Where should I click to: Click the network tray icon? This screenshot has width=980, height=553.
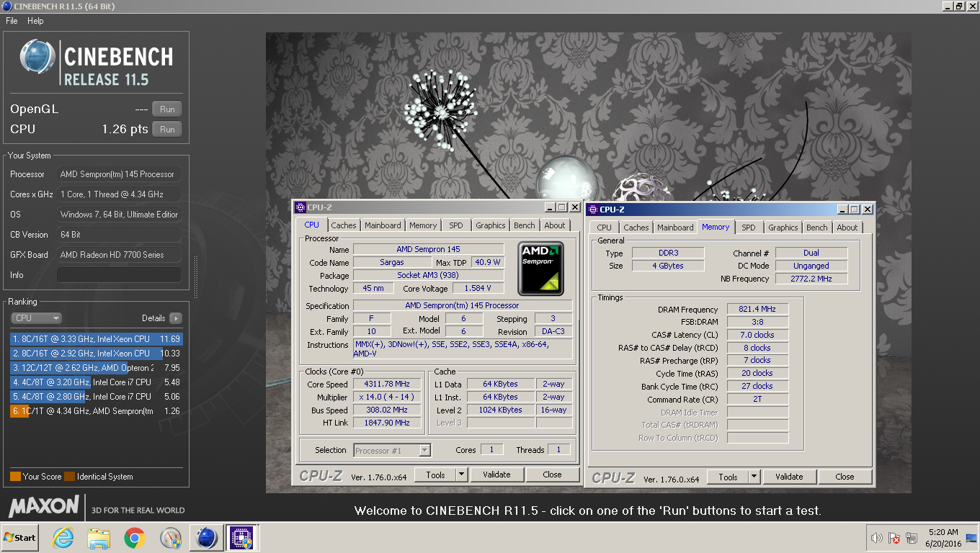[x=912, y=538]
